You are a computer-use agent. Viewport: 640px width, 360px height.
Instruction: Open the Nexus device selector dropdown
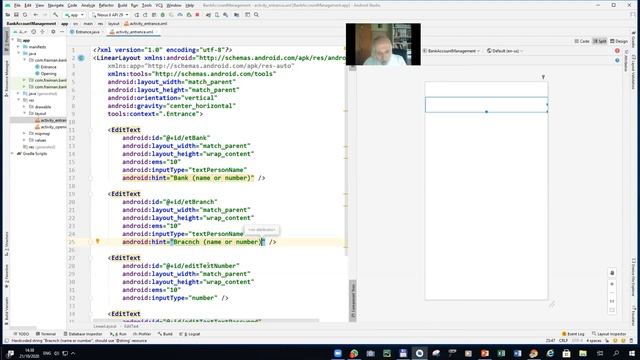[110, 15]
